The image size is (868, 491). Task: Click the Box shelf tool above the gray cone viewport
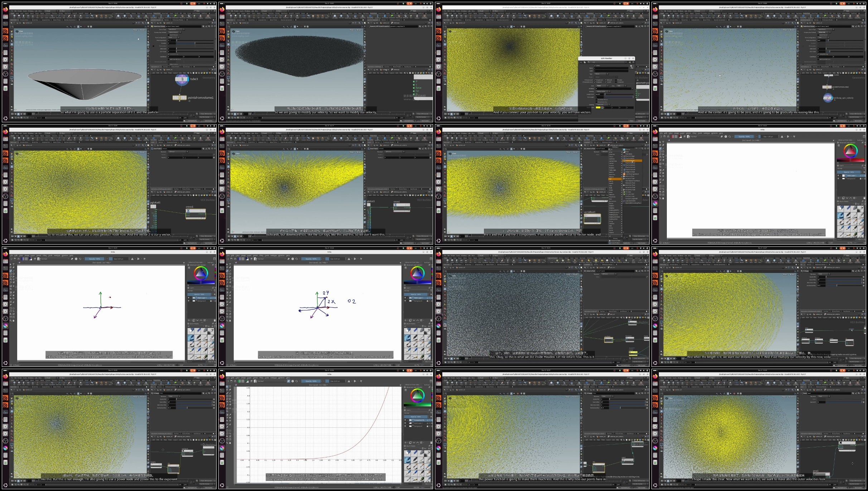tap(14, 16)
